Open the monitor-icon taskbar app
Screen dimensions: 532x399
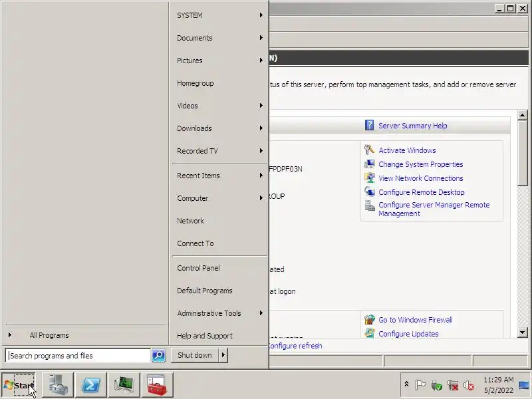coord(124,385)
